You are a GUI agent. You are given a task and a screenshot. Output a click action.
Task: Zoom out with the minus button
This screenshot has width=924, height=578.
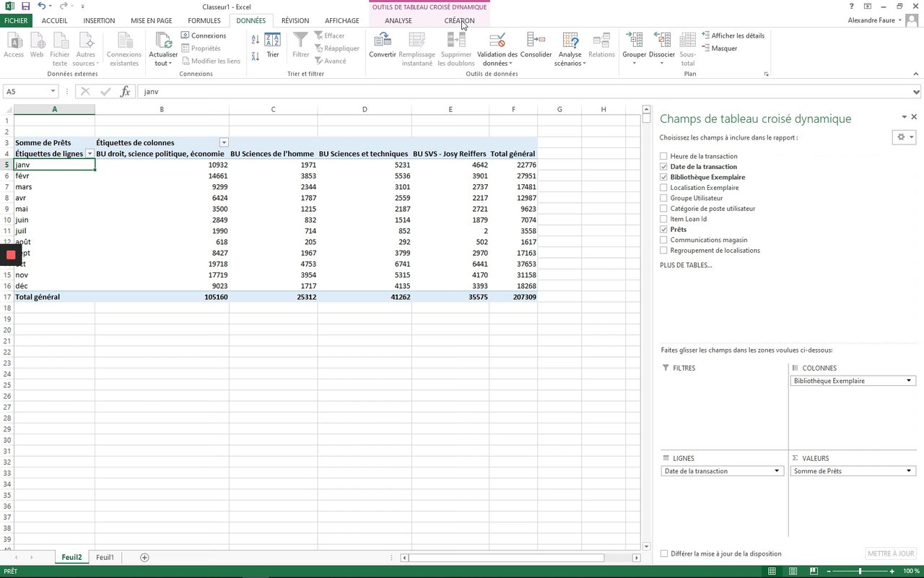829,571
